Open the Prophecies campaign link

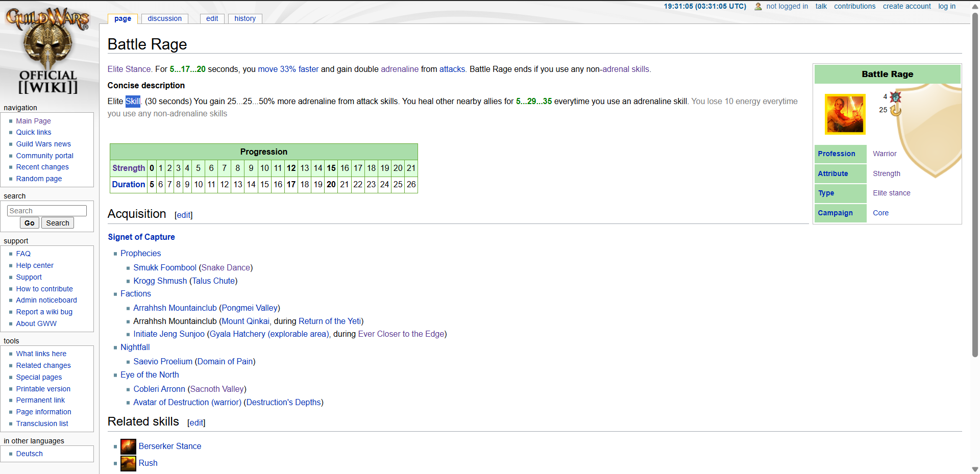coord(140,253)
